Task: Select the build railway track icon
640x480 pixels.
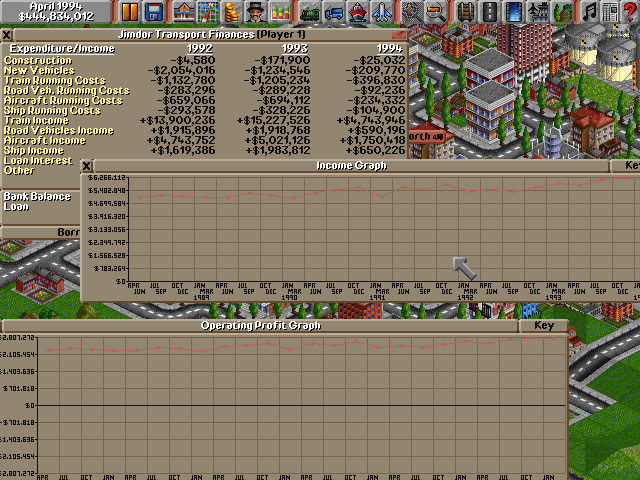Action: [x=466, y=12]
